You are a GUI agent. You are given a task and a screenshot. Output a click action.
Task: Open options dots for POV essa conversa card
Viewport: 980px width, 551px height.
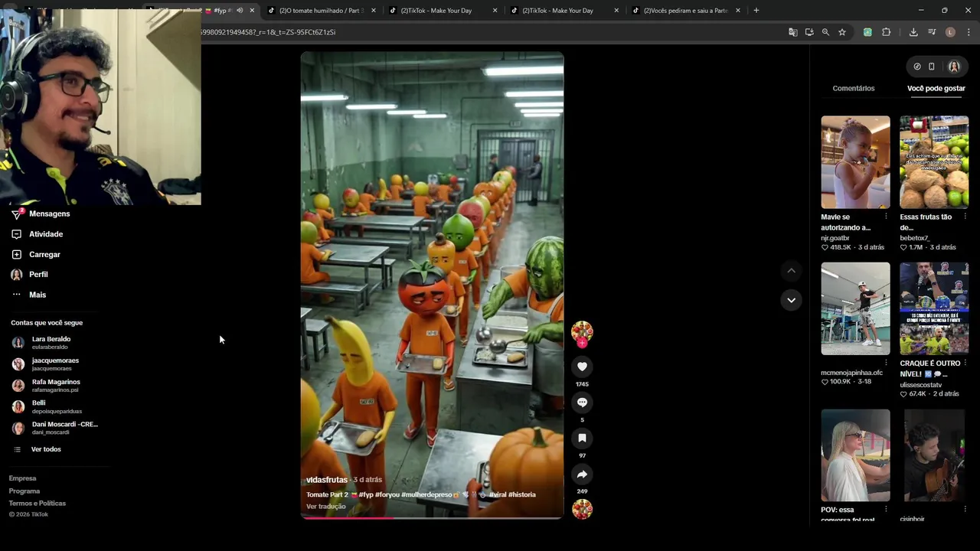point(886,509)
